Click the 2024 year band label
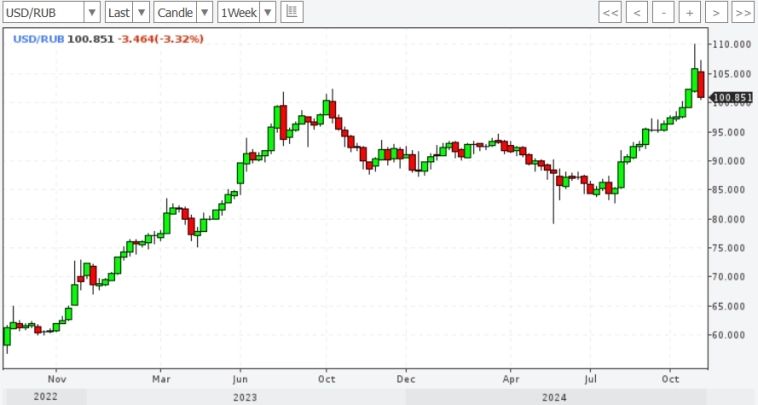The image size is (758, 405). pyautogui.click(x=554, y=397)
